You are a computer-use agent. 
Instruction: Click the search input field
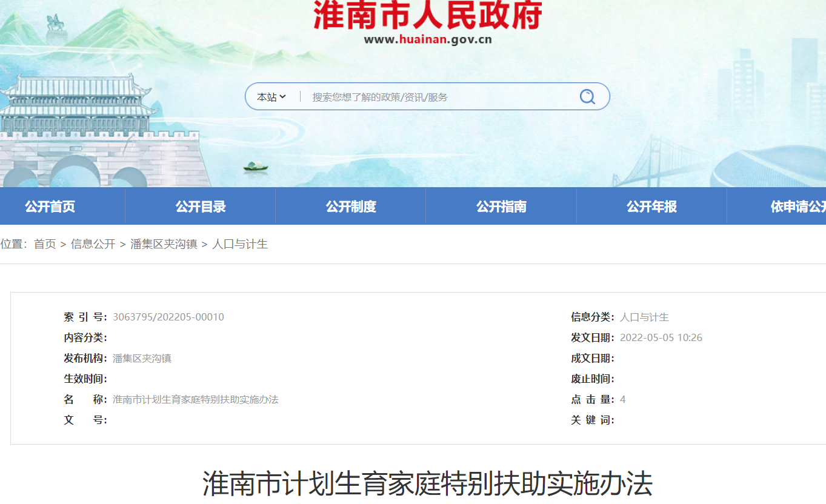tap(424, 96)
